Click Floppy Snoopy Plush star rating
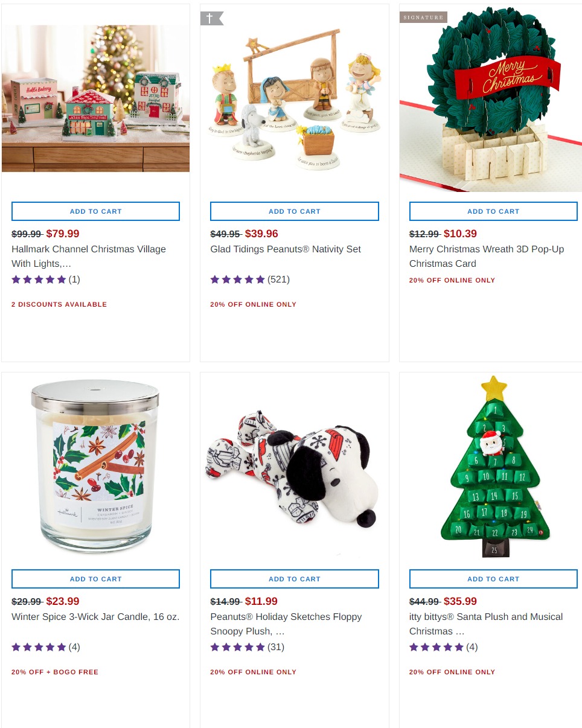Screen dimensions: 582x728 coord(248,647)
